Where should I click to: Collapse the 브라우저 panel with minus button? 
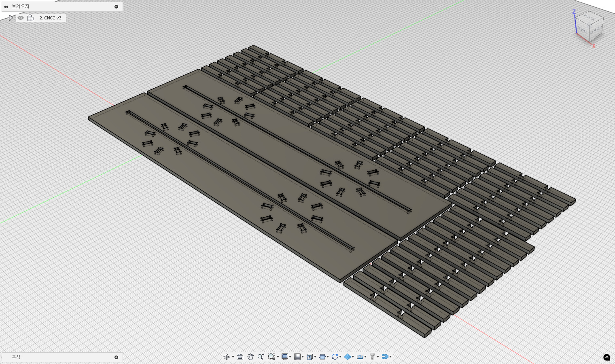coord(117,6)
